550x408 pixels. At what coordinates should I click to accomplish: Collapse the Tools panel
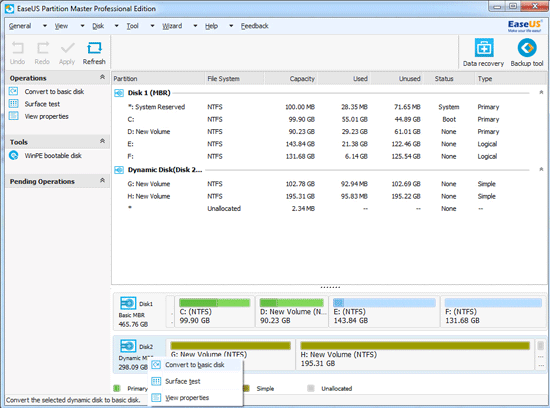coord(102,141)
